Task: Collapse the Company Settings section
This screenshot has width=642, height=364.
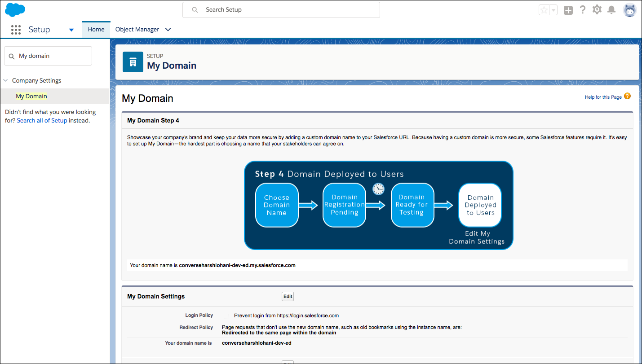Action: pyautogui.click(x=6, y=81)
